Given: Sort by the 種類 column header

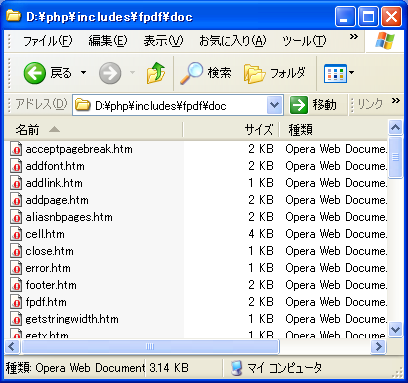Looking at the screenshot, I should [333, 129].
